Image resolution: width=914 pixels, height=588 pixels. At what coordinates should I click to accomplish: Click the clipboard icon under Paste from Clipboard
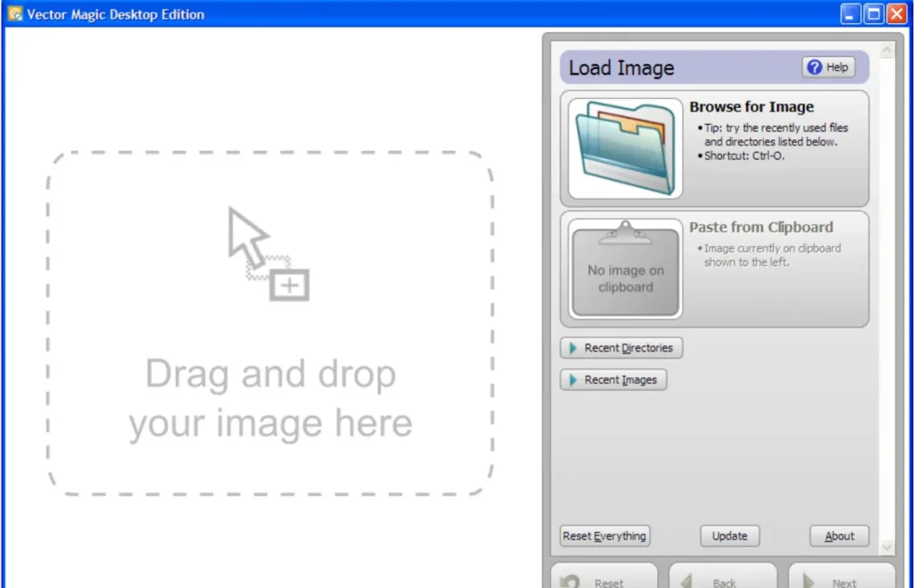(623, 266)
